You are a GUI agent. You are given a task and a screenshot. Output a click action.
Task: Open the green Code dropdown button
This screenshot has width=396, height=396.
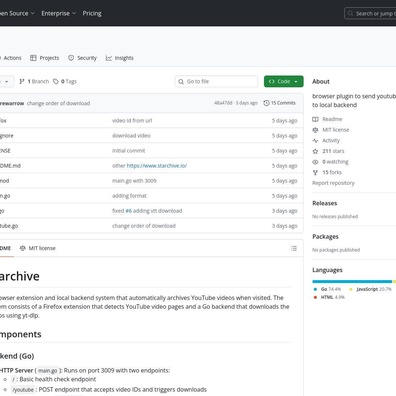[284, 81]
